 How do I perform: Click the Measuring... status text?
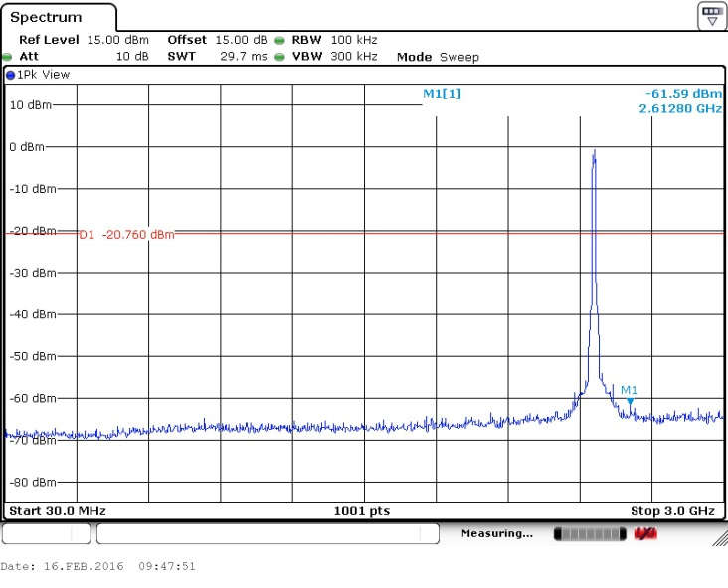[x=497, y=533]
